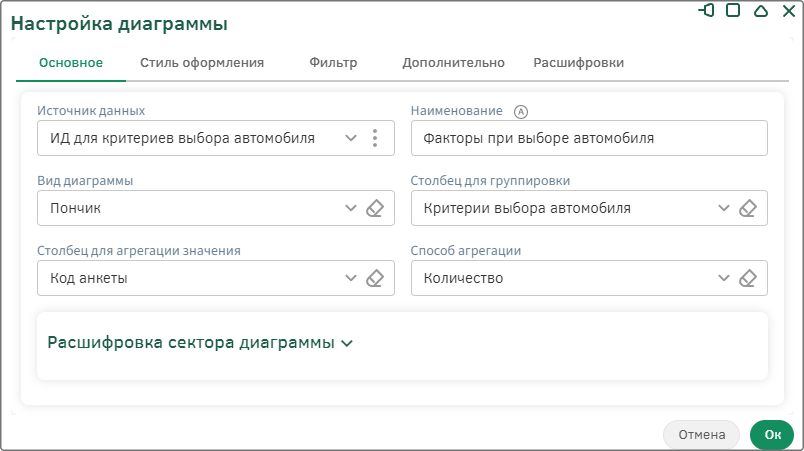
Task: Switch to the Фильтр tab
Action: point(333,63)
